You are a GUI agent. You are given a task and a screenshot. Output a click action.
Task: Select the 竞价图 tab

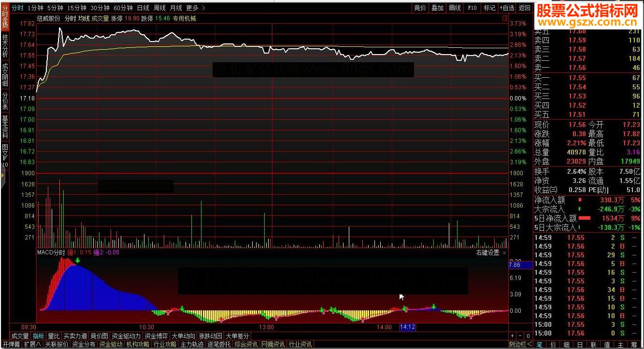pyautogui.click(x=100, y=336)
